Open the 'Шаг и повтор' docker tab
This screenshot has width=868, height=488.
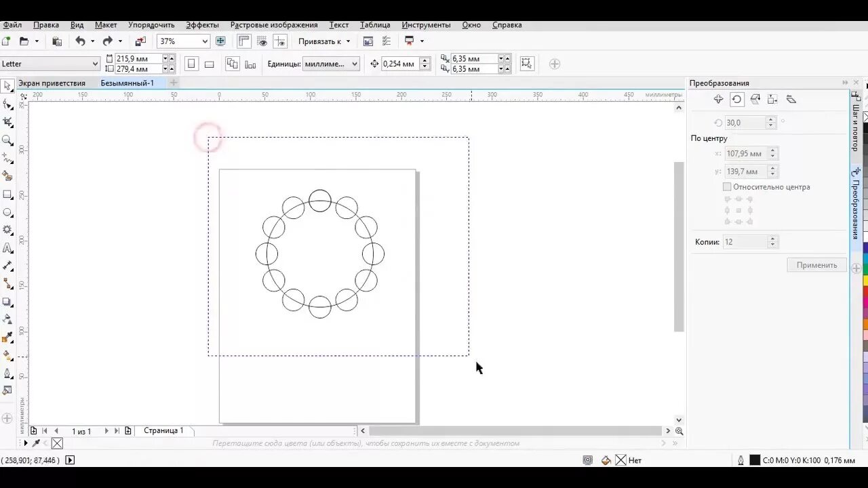pos(856,123)
